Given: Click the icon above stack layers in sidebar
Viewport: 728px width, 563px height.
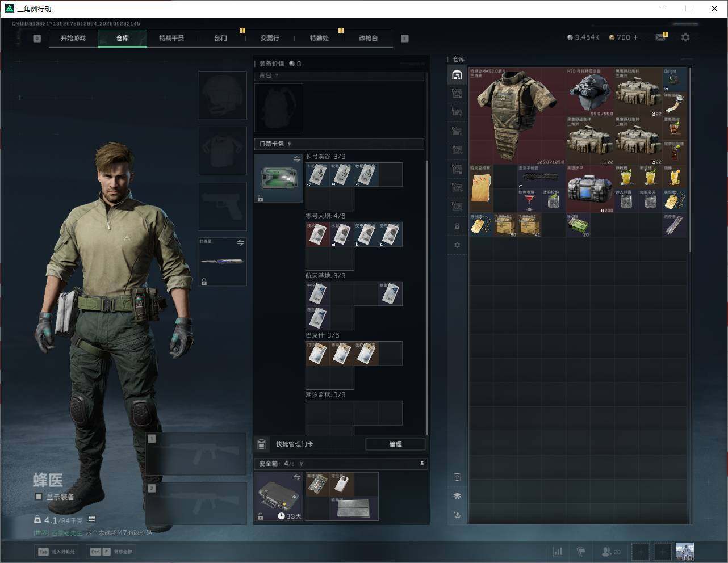Looking at the screenshot, I should 457,477.
